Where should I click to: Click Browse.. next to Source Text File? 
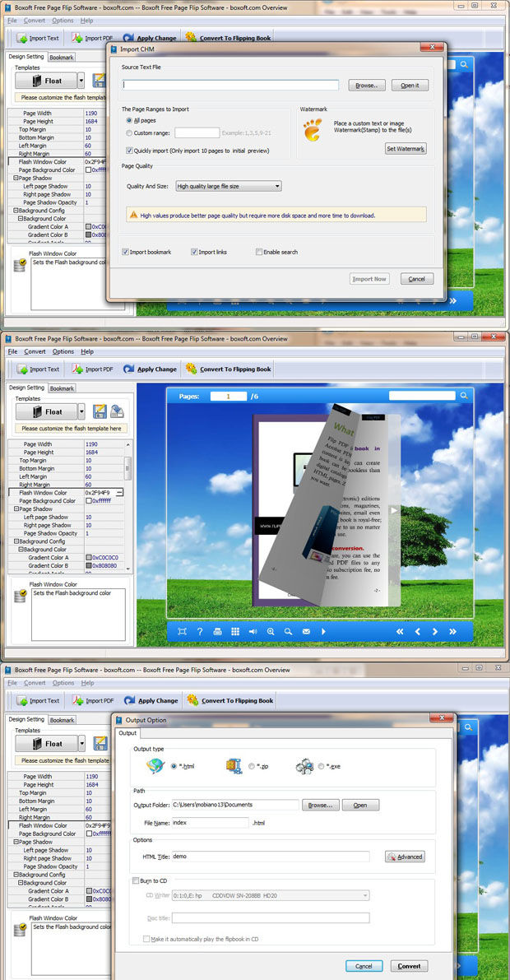point(367,85)
